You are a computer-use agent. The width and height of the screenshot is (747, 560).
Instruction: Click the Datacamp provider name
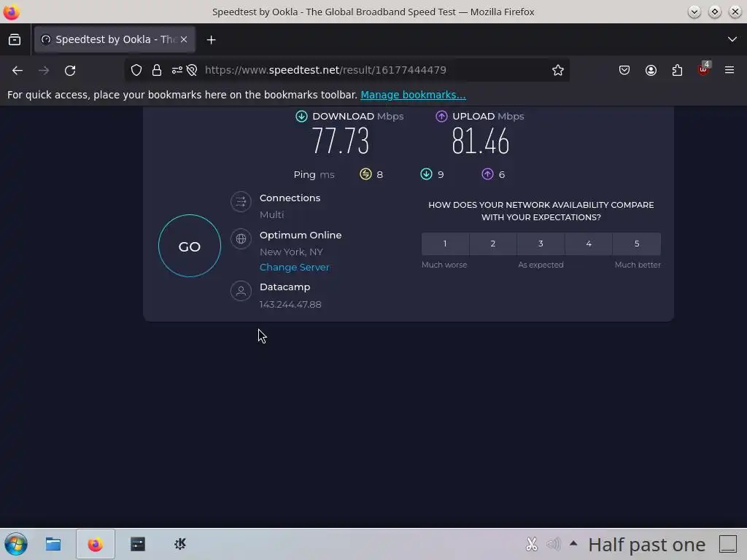pyautogui.click(x=285, y=287)
